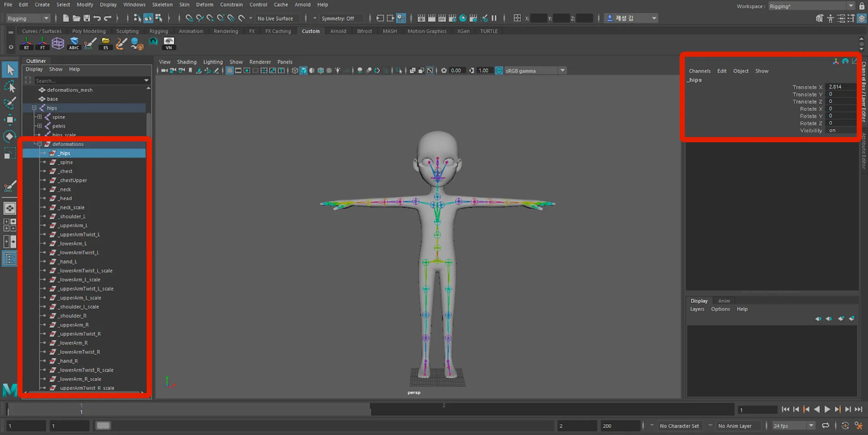Viewport: 868px width, 435px height.
Task: Play animation forwards
Action: (827, 409)
